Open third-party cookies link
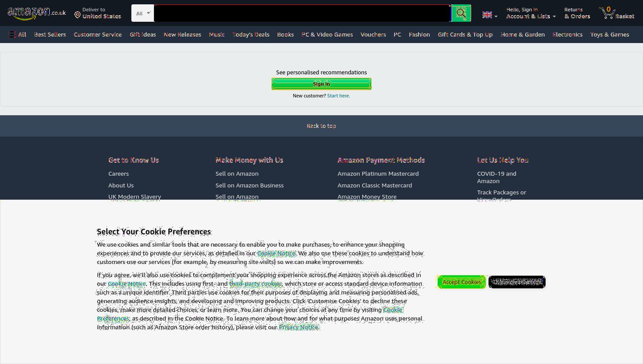 tap(255, 284)
